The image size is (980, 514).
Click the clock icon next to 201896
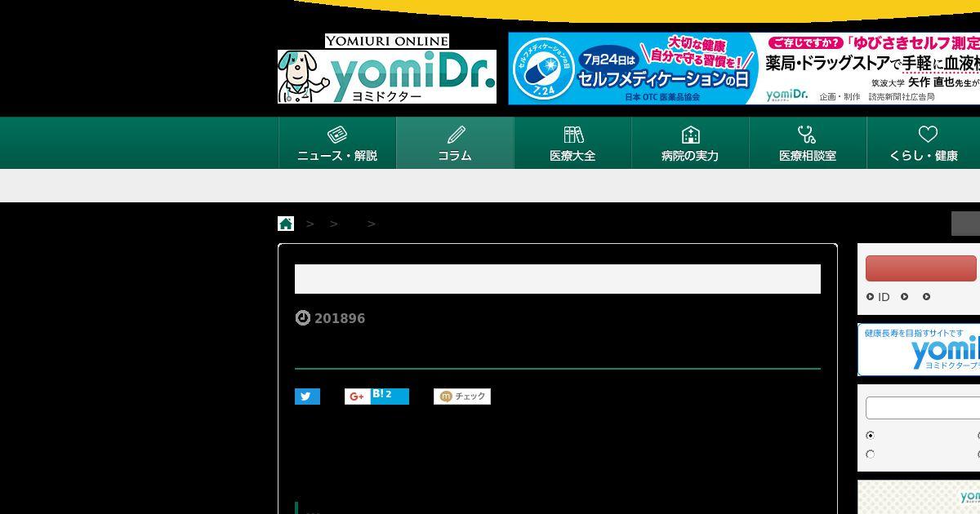pos(302,318)
